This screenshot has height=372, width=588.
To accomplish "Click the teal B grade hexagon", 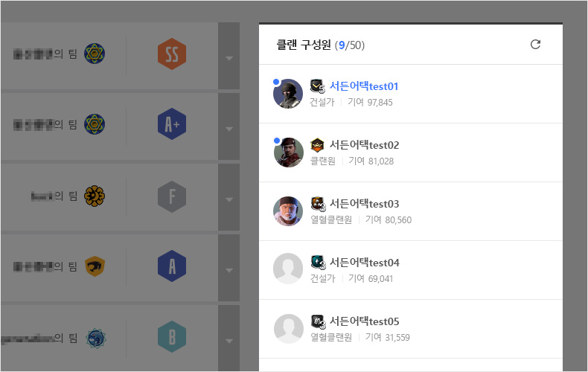I will coord(172,336).
